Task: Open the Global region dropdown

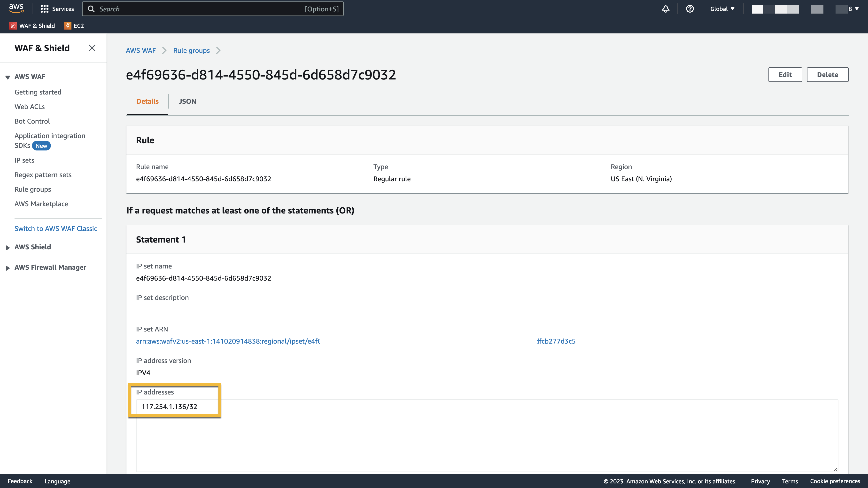Action: point(722,9)
